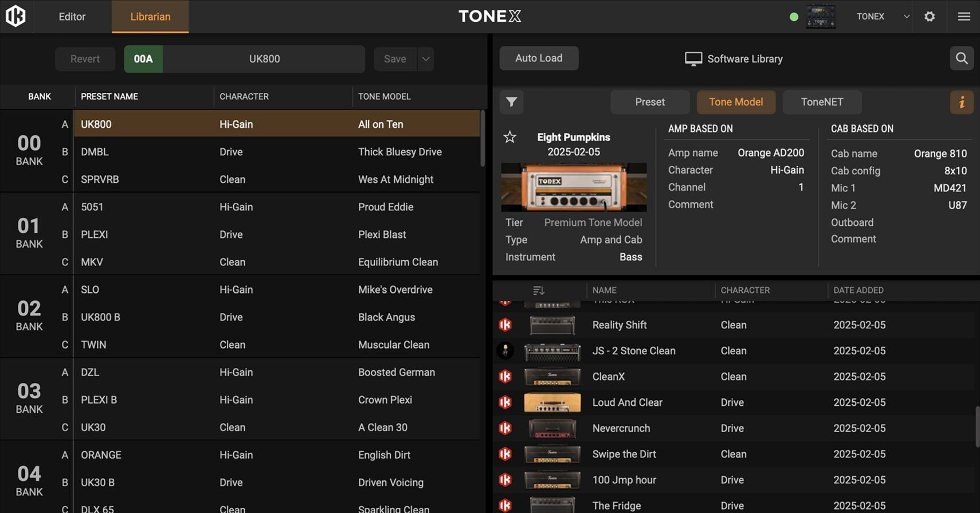Click the search magnifier icon
Image resolution: width=980 pixels, height=513 pixels.
[x=962, y=58]
